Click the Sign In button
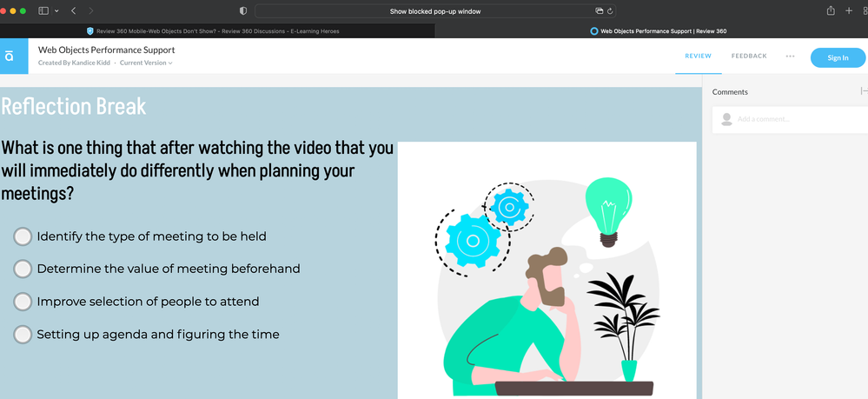 [838, 57]
